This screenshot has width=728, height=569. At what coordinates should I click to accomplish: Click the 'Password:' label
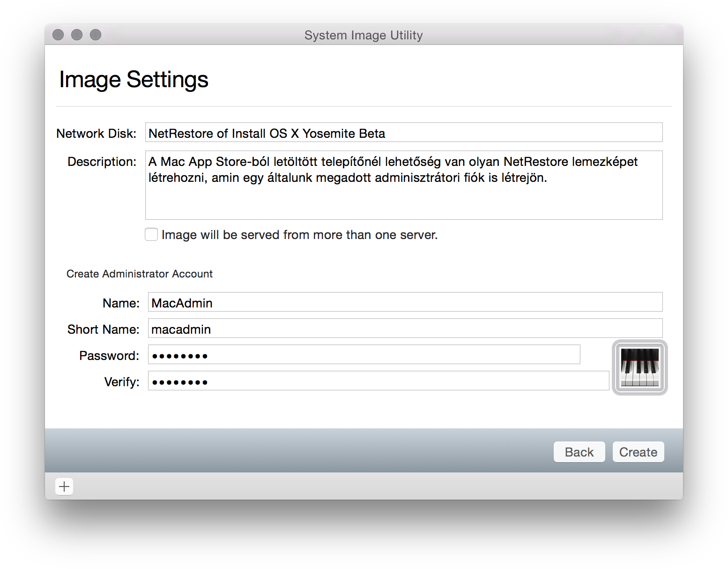[109, 356]
